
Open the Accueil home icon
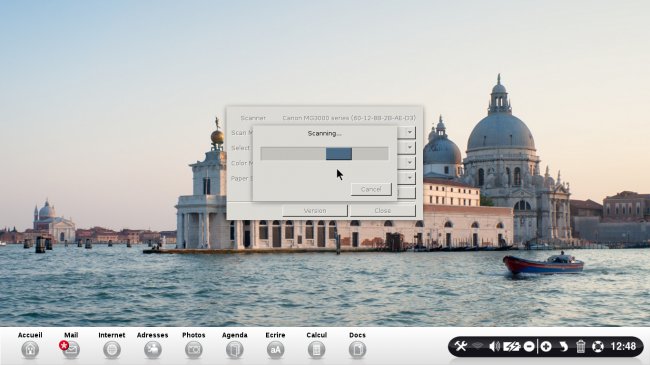click(x=30, y=350)
